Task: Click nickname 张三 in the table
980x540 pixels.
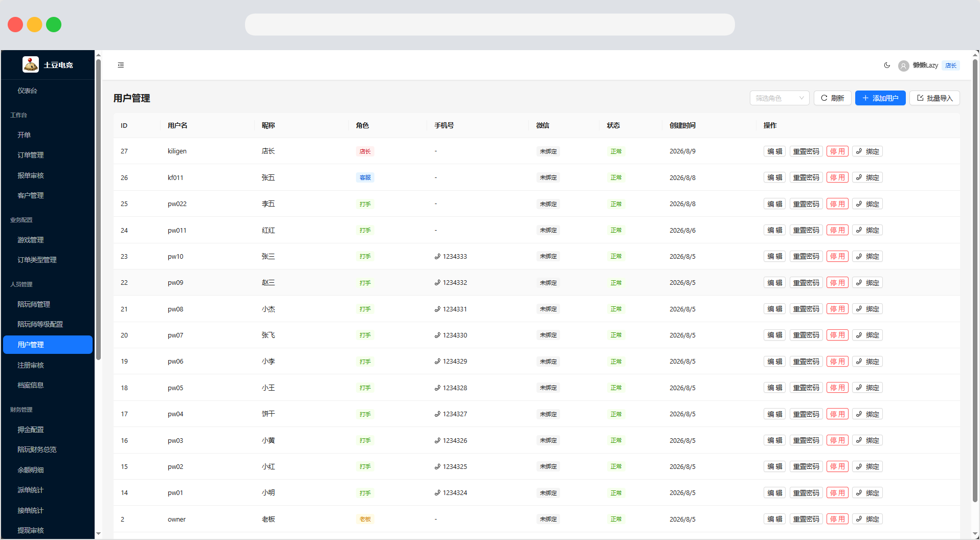Action: point(268,256)
